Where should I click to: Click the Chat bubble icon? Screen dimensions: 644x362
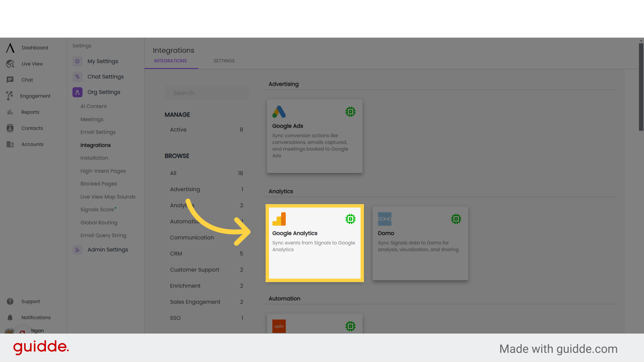10,80
